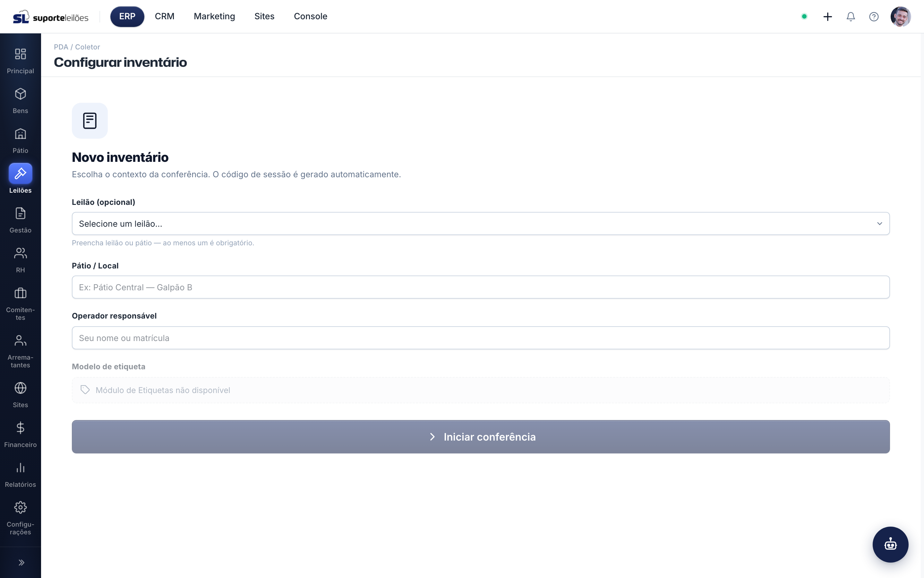924x578 pixels.
Task: Click the Leilão (opcional) label
Action: 104,202
